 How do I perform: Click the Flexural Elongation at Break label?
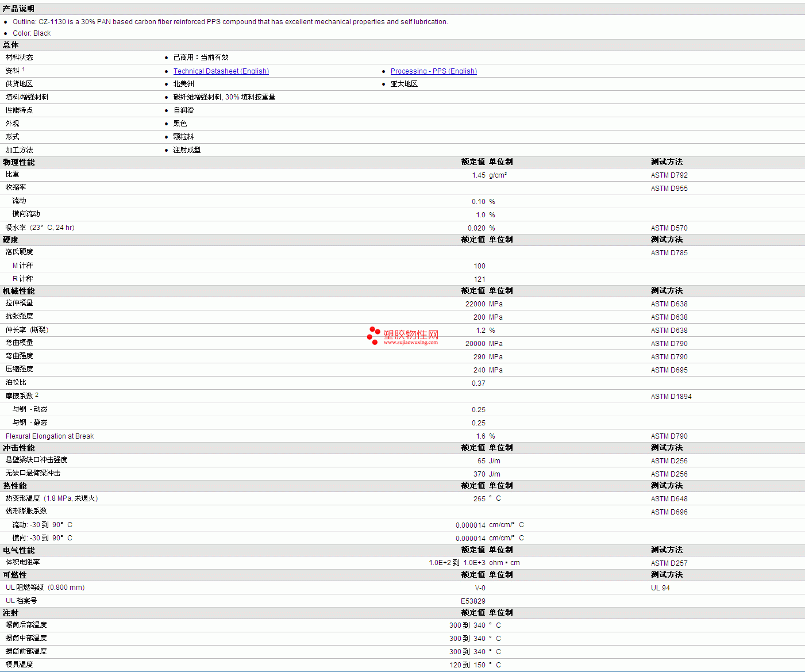pos(49,436)
